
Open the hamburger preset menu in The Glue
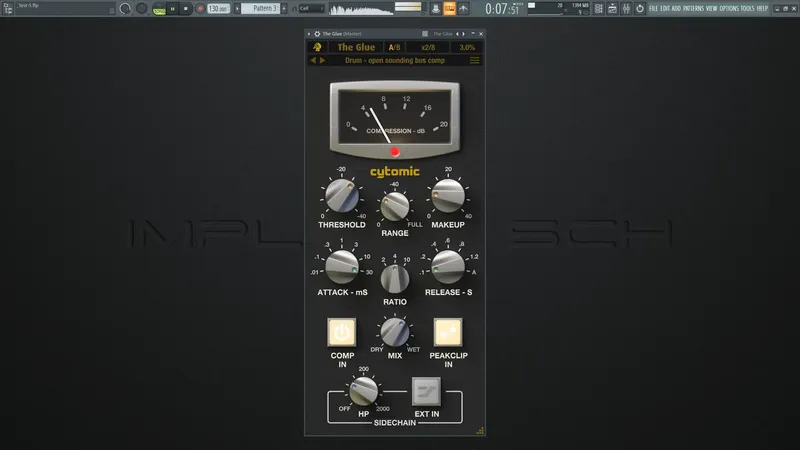pyautogui.click(x=474, y=60)
